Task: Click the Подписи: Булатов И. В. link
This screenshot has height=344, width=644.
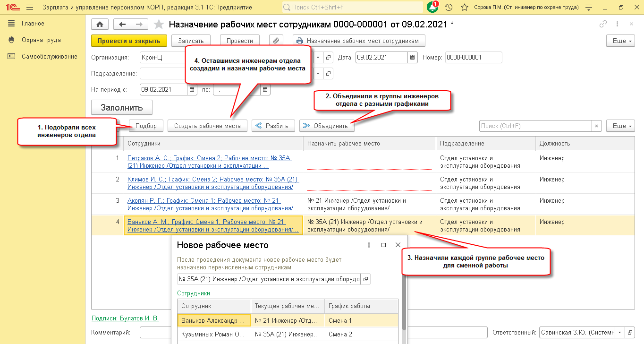Action: [x=125, y=318]
